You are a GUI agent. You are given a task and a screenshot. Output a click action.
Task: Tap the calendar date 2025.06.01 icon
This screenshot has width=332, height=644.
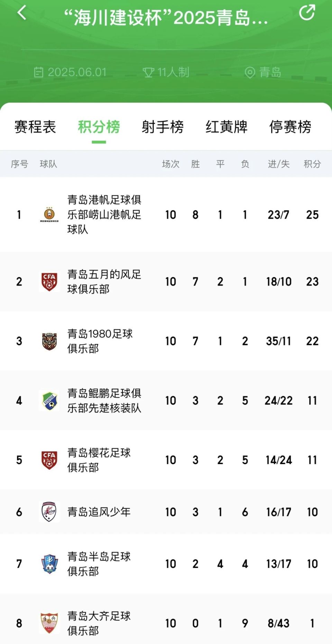pos(38,72)
